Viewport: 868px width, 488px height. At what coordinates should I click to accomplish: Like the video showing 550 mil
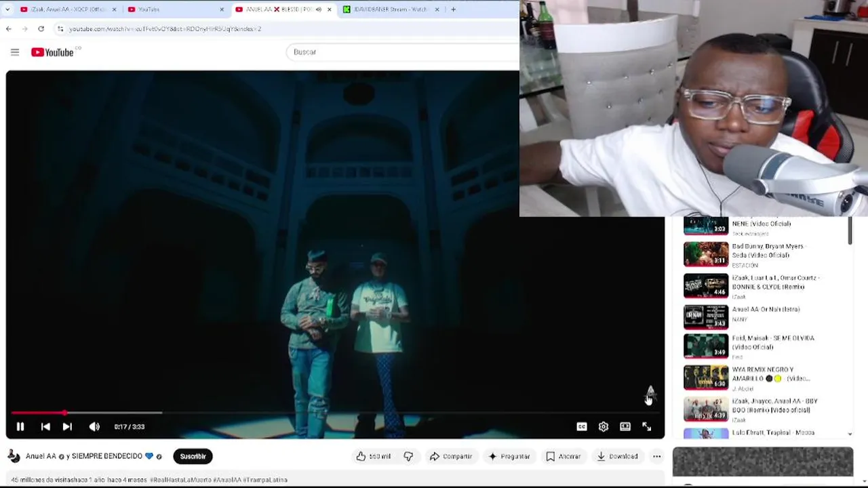[373, 456]
